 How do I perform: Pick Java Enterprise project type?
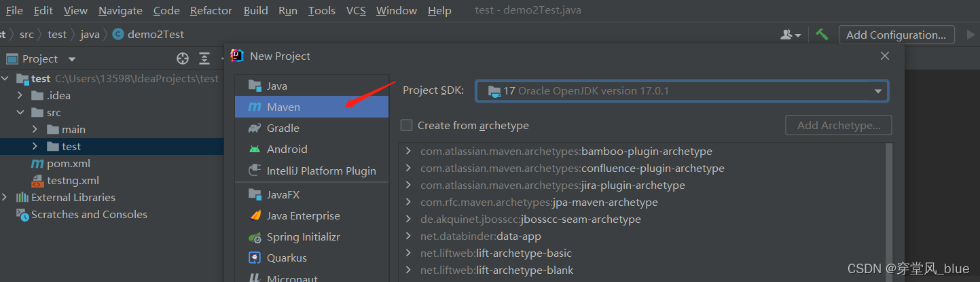pos(312,215)
